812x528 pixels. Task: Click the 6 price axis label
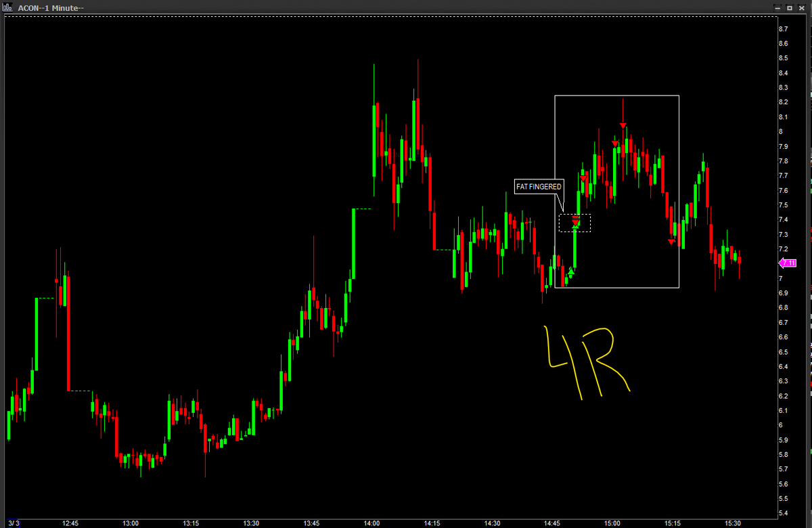(x=780, y=425)
